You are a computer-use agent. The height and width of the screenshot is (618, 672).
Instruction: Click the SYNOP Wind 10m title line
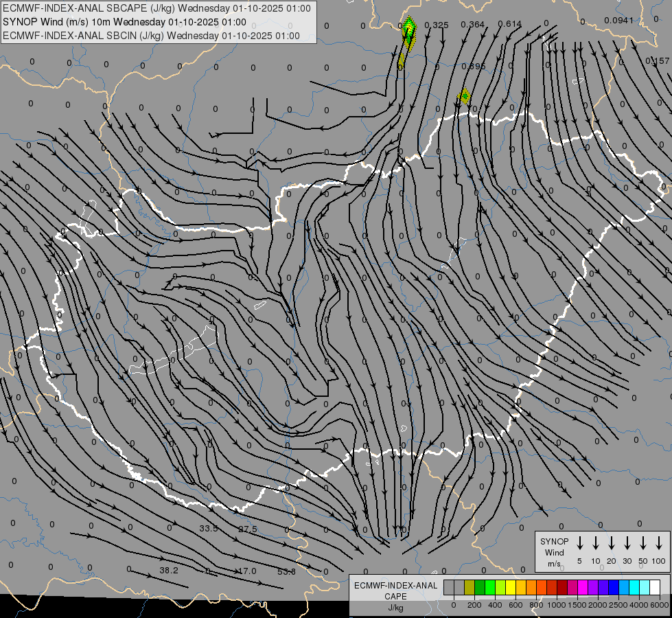point(124,22)
